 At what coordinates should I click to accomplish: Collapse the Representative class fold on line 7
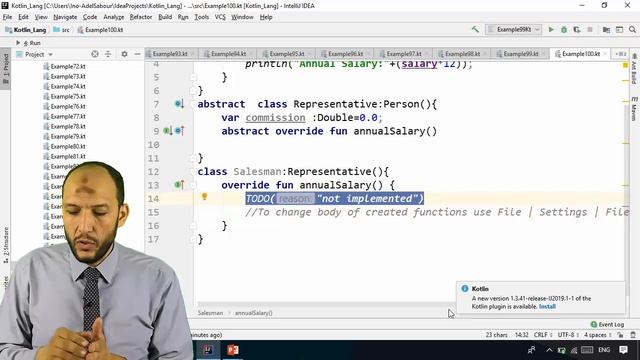193,104
